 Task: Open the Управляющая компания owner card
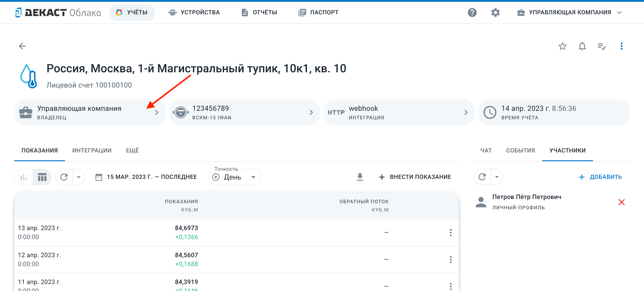(x=90, y=112)
